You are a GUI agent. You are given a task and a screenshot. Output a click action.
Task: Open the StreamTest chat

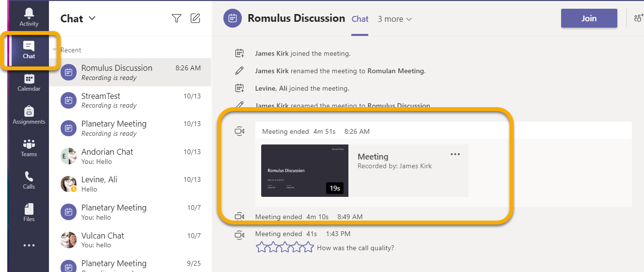point(130,100)
